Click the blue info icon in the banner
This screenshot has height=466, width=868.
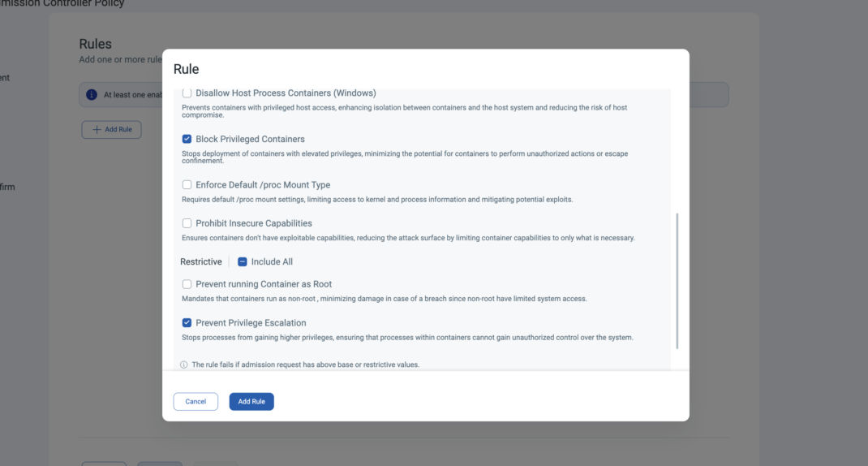tap(92, 95)
